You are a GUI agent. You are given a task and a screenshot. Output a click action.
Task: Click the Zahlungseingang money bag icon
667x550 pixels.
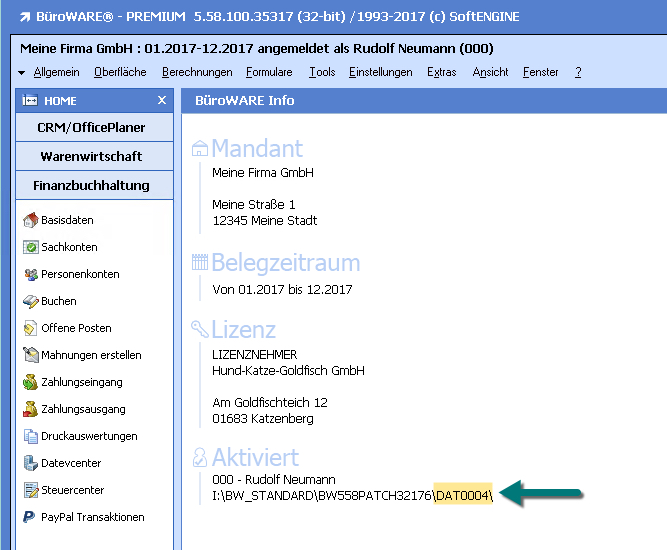click(31, 382)
